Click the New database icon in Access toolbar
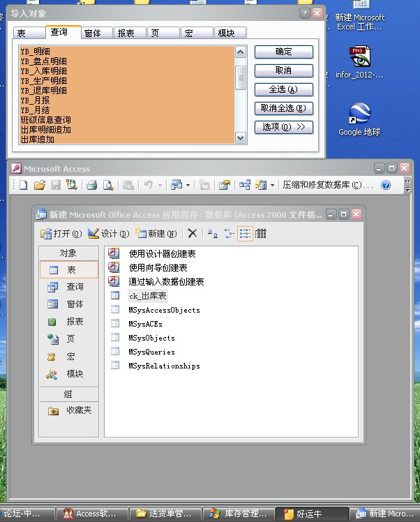 [23, 185]
